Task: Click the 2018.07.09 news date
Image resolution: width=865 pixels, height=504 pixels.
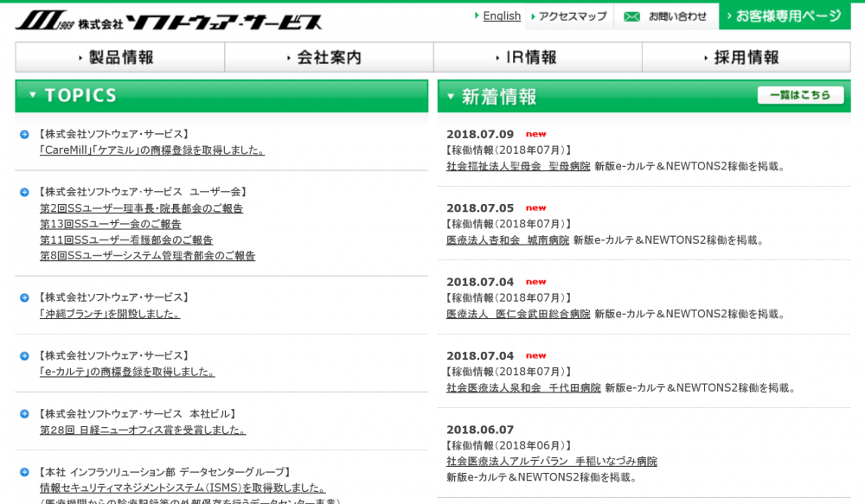Action: point(480,135)
